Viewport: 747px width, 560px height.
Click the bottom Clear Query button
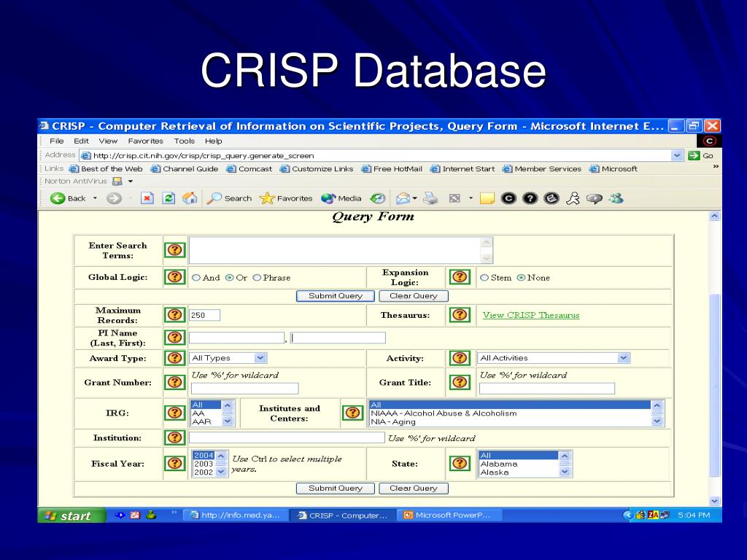[x=414, y=488]
